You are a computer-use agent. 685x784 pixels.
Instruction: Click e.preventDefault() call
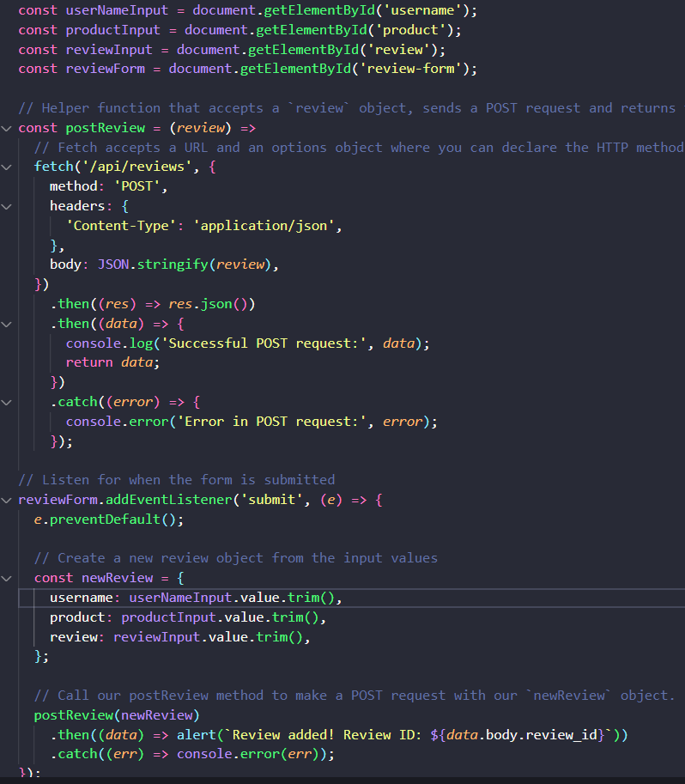pos(109,520)
